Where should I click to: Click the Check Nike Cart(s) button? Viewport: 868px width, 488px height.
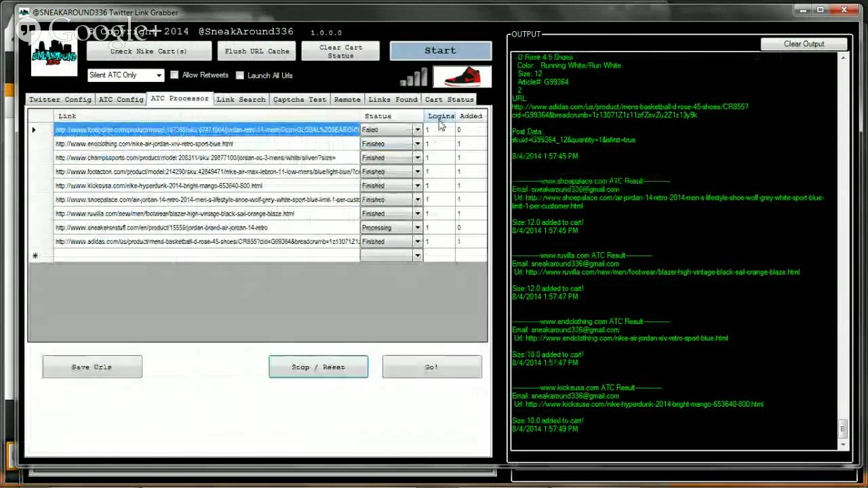[149, 51]
